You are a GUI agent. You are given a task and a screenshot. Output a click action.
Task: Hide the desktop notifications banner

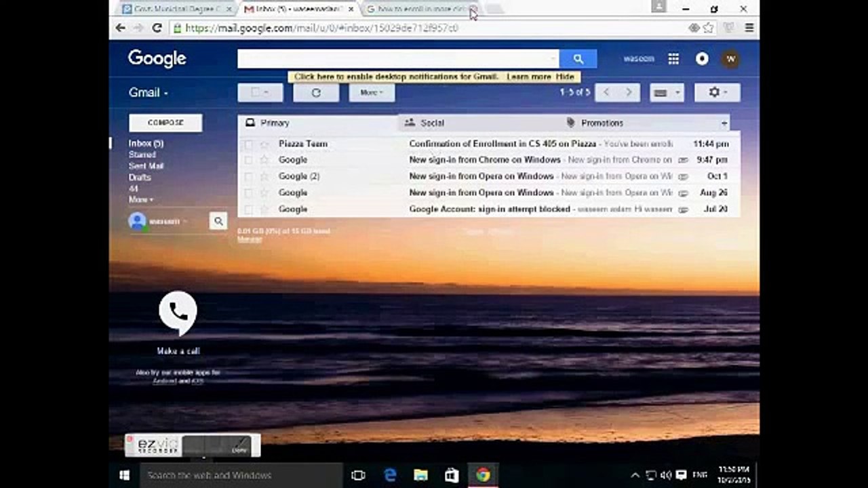tap(565, 77)
